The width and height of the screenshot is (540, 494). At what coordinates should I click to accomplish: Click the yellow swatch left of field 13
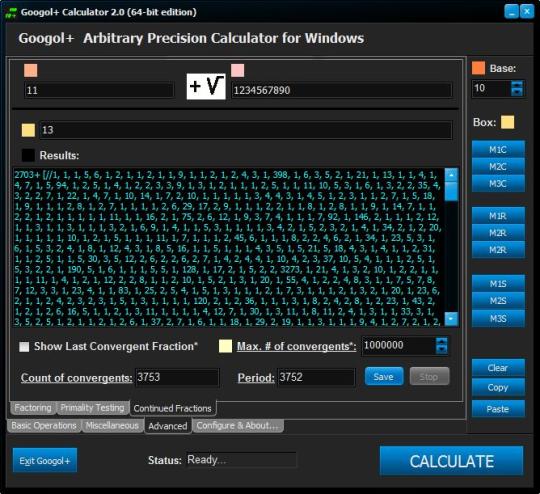28,130
